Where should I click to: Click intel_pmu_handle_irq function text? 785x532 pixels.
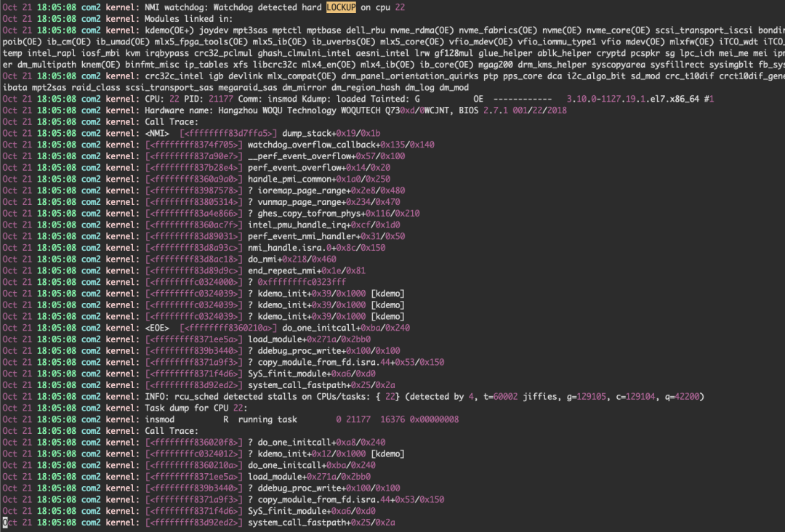coord(299,225)
